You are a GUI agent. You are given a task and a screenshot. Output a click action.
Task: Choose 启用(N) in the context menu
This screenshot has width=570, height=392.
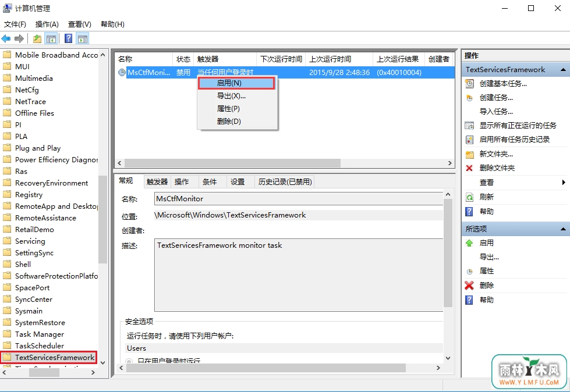[236, 83]
